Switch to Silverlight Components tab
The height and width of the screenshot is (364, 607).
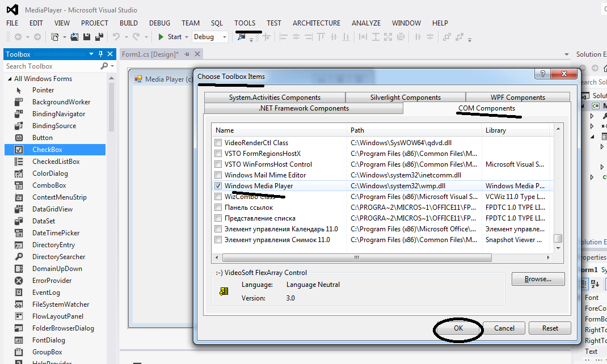(405, 98)
